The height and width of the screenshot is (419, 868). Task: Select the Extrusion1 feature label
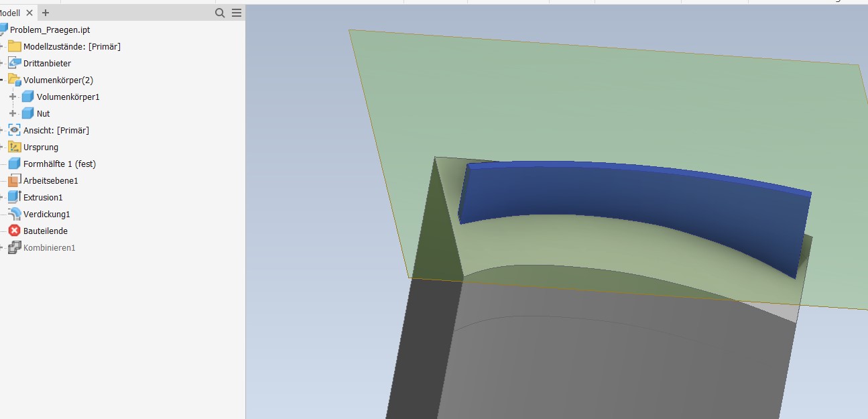click(43, 197)
